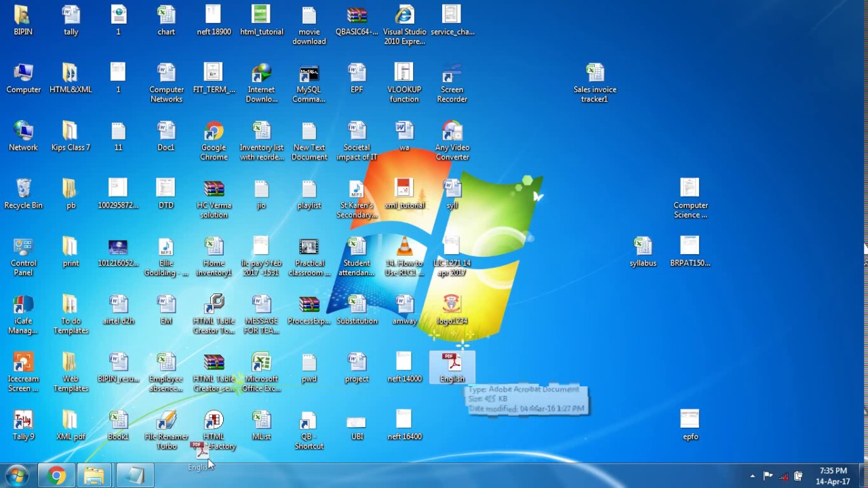Select the Sales invoice tracker1 Excel file
Viewport: 868px width, 488px height.
click(x=595, y=73)
